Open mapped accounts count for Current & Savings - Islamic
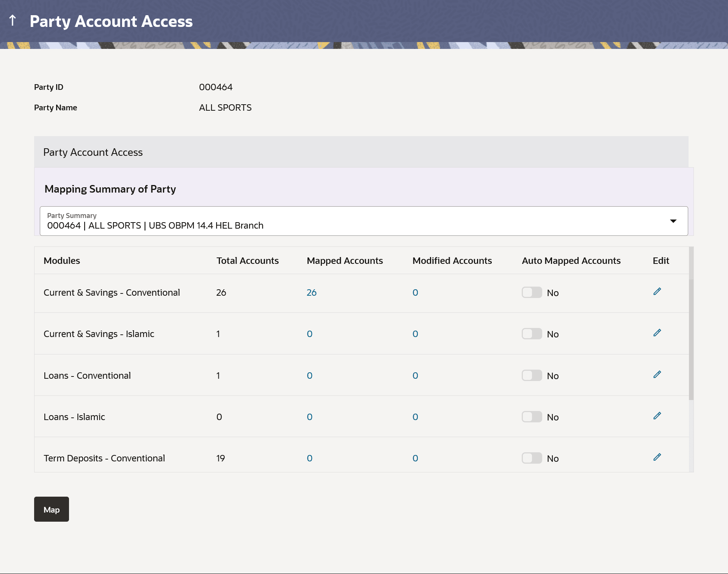Image resolution: width=728 pixels, height=574 pixels. 309,334
